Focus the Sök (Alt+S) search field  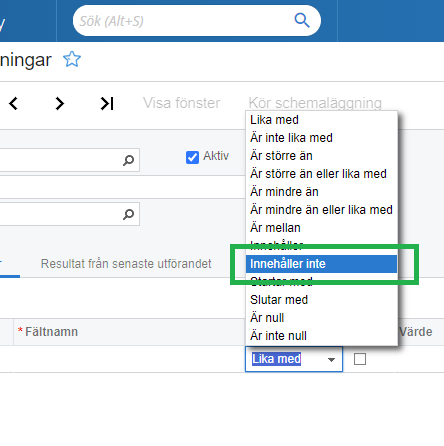[197, 21]
